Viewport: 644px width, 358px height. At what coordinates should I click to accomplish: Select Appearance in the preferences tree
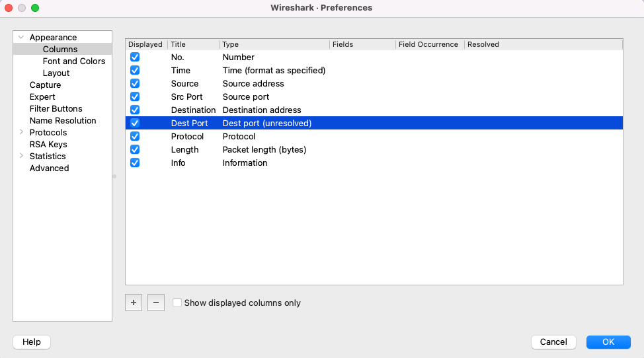(x=53, y=37)
